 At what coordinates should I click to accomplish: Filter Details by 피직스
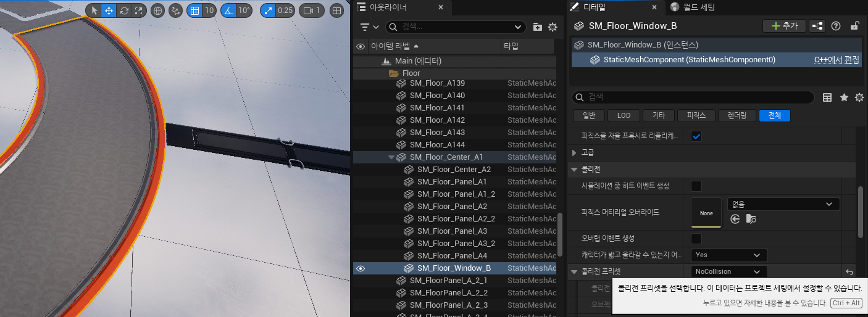tap(696, 116)
